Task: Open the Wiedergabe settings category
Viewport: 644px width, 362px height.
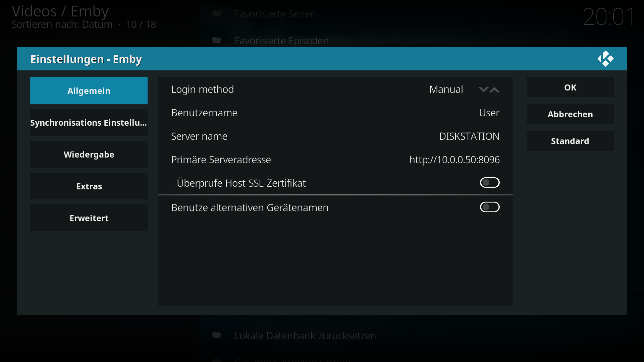Action: pos(89,154)
